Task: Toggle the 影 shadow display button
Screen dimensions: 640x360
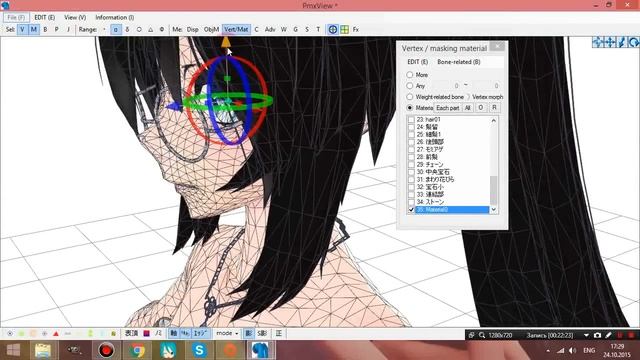Action: (x=249, y=333)
